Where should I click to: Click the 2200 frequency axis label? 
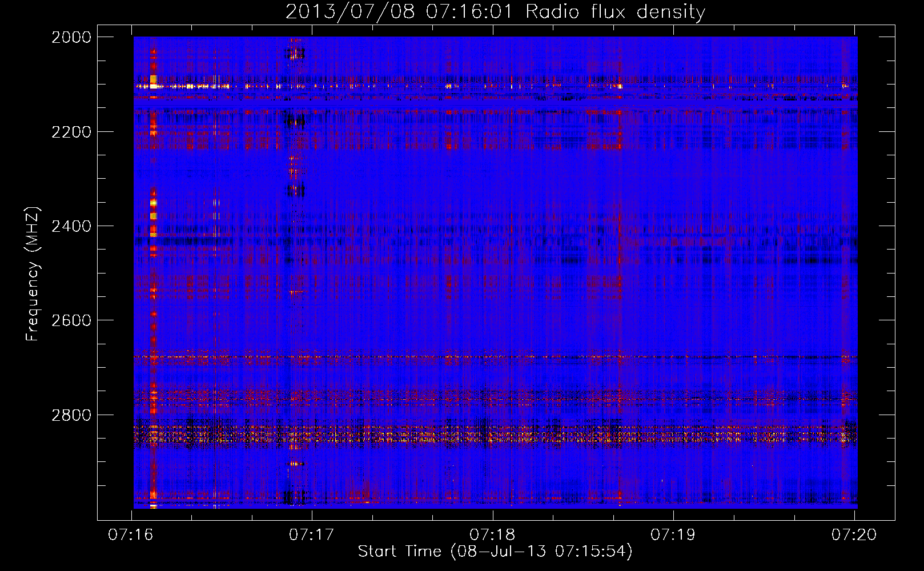[71, 132]
